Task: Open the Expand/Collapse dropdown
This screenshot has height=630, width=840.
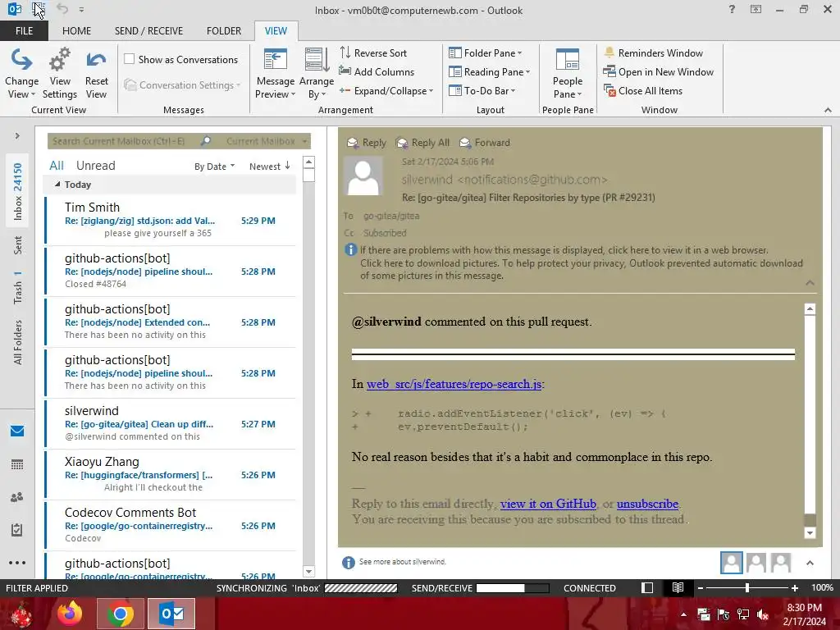Action: pyautogui.click(x=386, y=91)
